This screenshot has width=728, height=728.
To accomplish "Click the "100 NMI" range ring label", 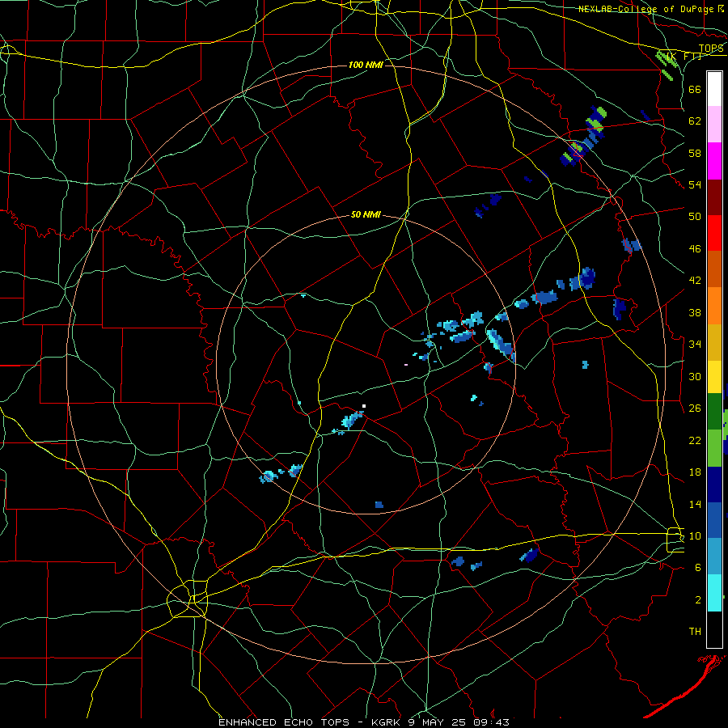I will pos(366,65).
